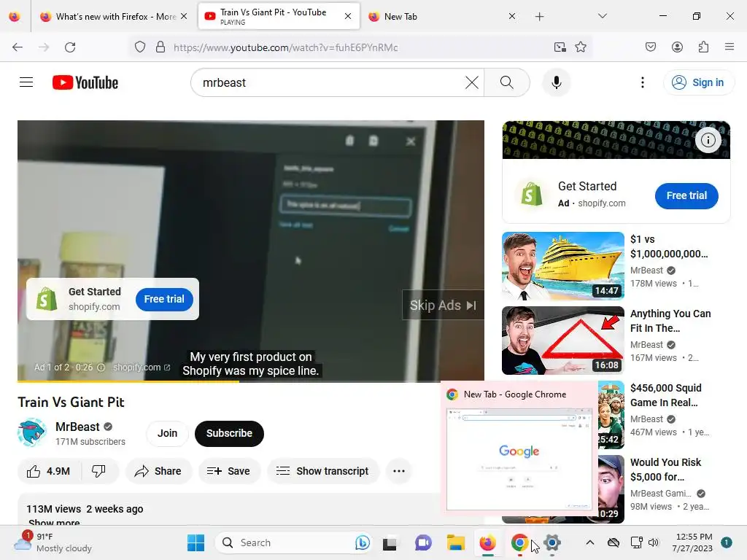Start voice search with microphone

coord(556,82)
